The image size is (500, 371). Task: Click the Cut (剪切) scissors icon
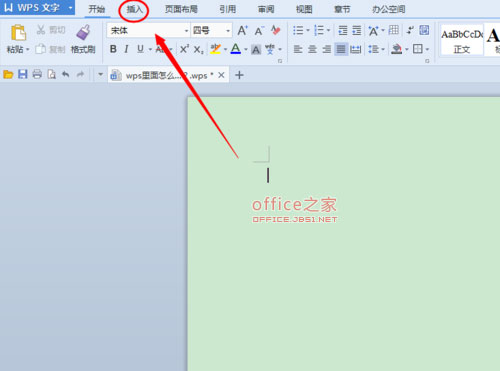click(41, 30)
